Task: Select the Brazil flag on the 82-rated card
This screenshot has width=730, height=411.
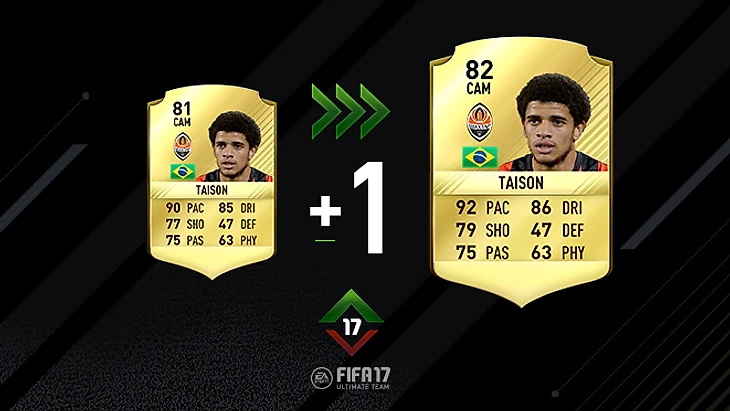Action: (480, 157)
